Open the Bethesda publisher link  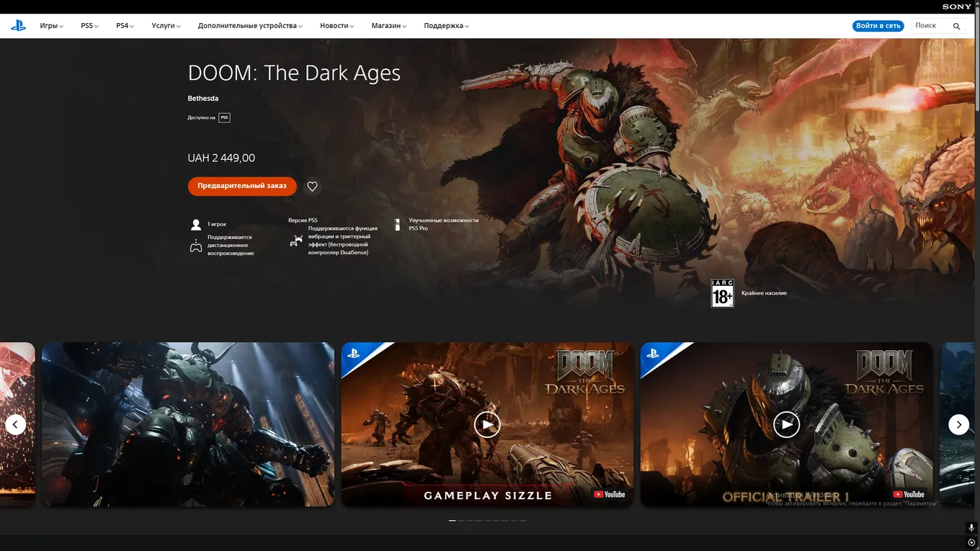tap(203, 99)
